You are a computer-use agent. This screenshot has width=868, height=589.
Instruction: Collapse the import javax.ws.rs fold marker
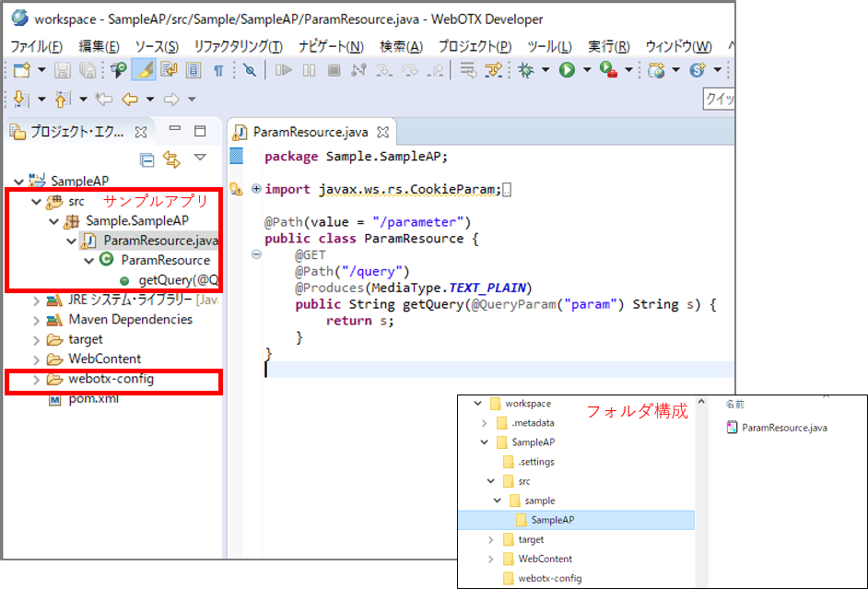click(x=256, y=189)
